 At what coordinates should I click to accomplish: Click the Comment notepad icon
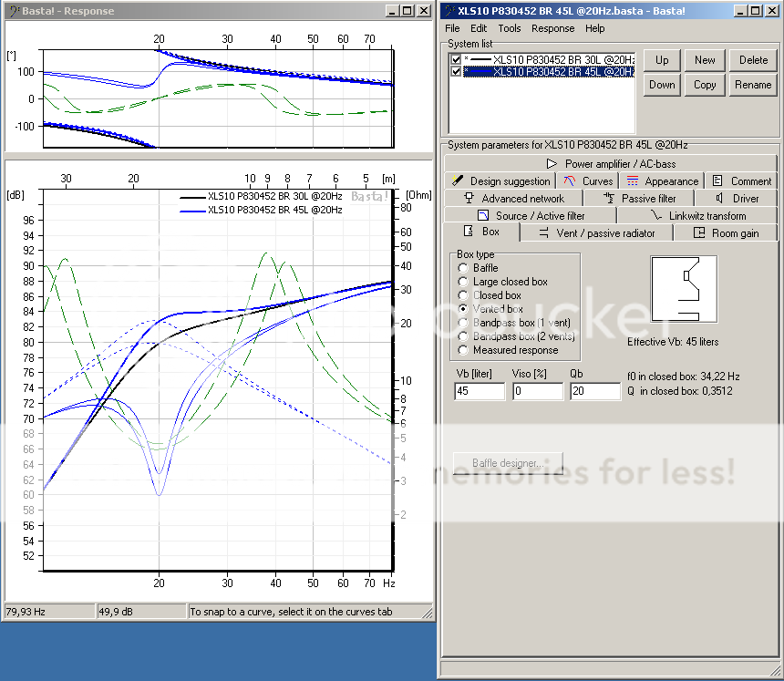[x=718, y=181]
